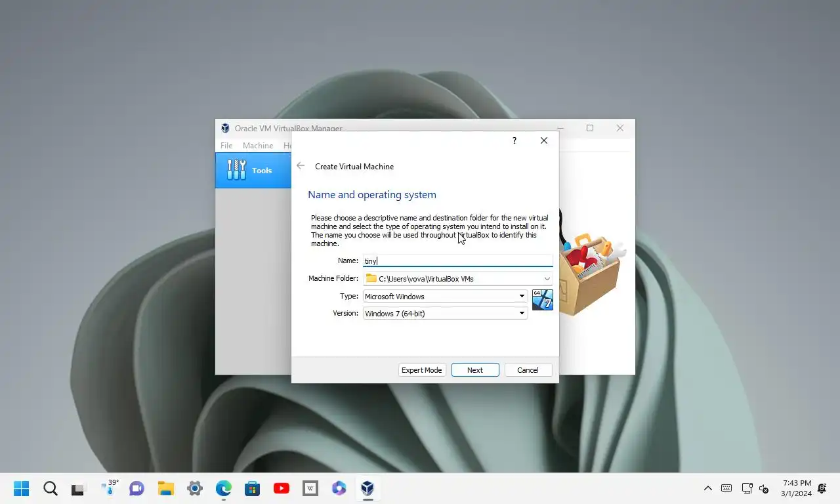Image resolution: width=840 pixels, height=504 pixels.
Task: Click the back arrow in Create Virtual Machine
Action: click(301, 166)
